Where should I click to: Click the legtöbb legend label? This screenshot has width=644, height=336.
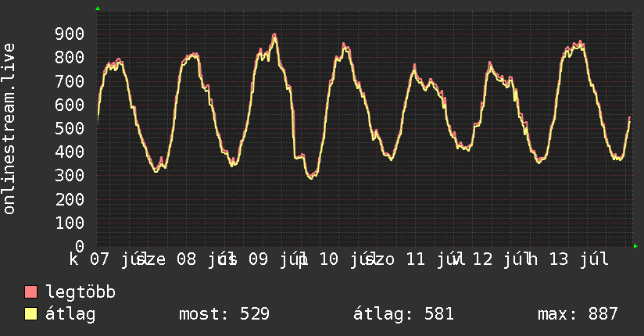(80, 292)
